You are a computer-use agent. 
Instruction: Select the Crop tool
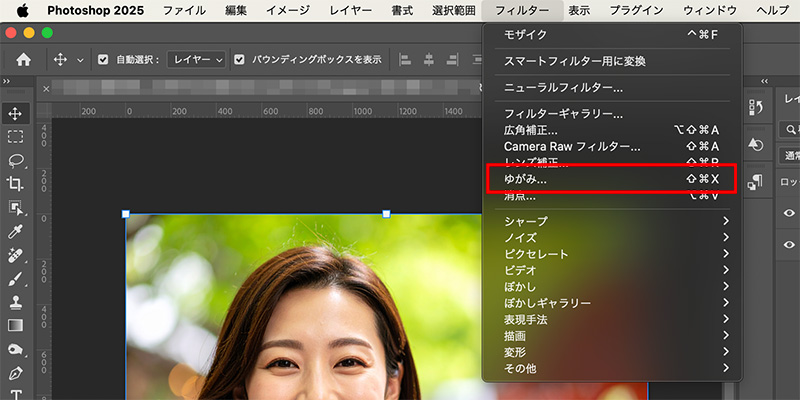pyautogui.click(x=15, y=184)
